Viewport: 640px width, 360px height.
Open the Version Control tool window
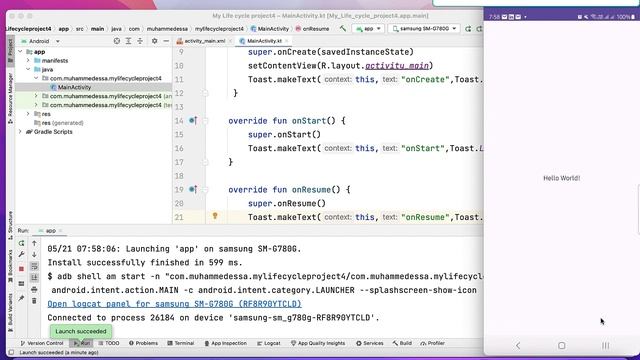pos(42,343)
